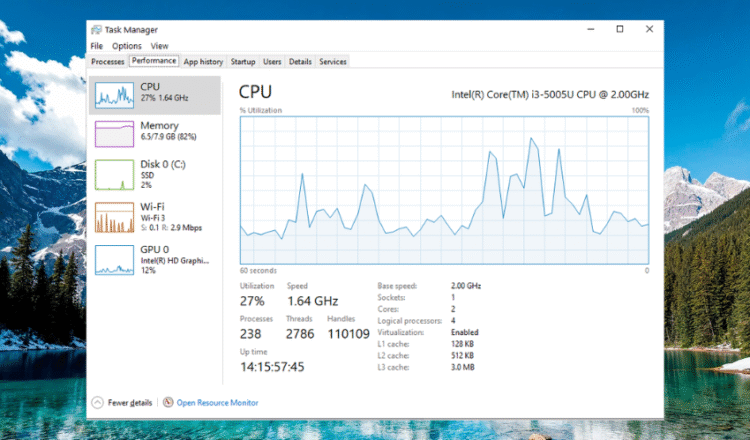This screenshot has width=750, height=440.
Task: Select the GPU 0 mini graph thumbnail
Action: click(x=114, y=260)
